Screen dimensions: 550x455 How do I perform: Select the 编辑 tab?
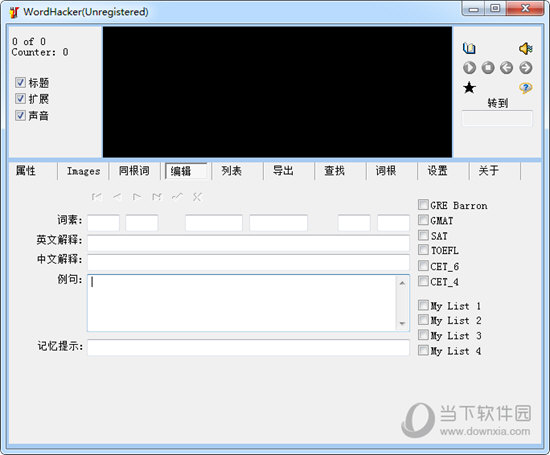[186, 171]
